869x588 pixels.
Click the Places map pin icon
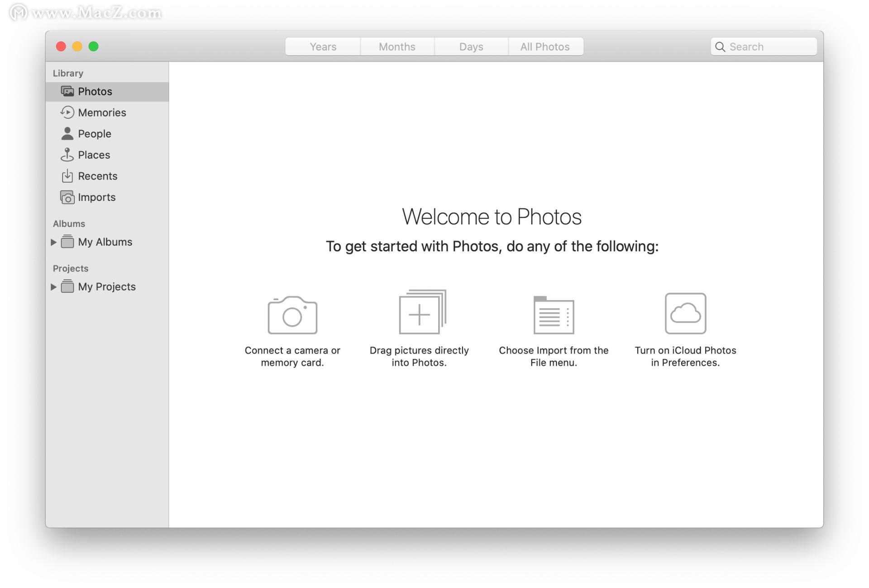[x=67, y=155]
